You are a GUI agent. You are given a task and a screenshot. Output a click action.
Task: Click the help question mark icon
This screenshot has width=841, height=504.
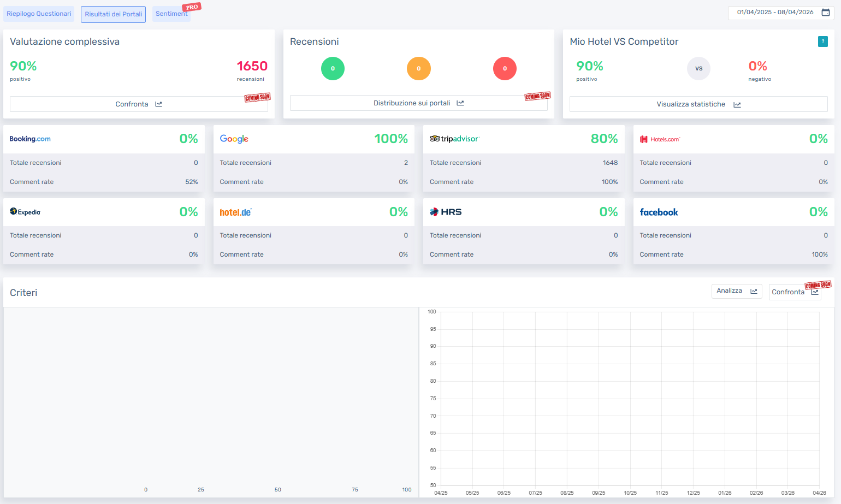pos(822,41)
